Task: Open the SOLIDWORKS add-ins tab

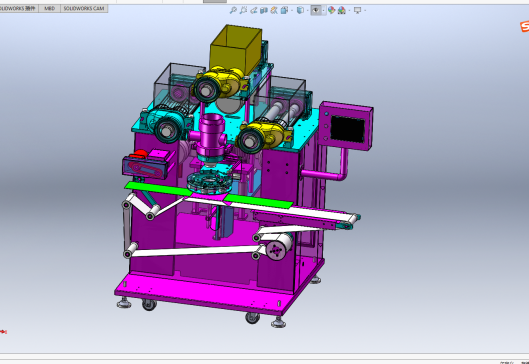Action: pos(19,8)
